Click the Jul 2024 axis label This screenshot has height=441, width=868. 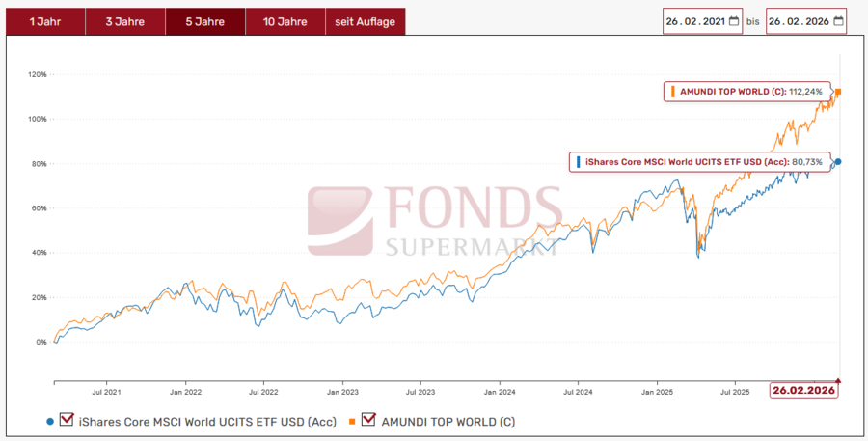(x=579, y=392)
